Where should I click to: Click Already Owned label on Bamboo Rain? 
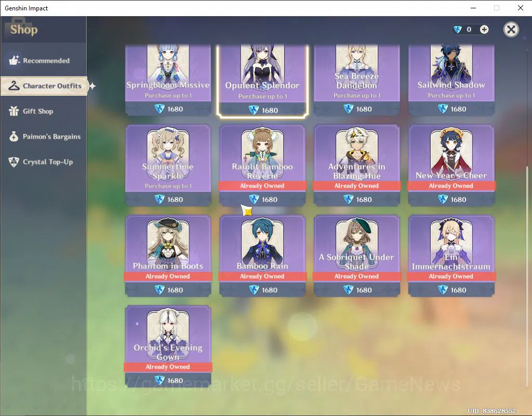(262, 276)
